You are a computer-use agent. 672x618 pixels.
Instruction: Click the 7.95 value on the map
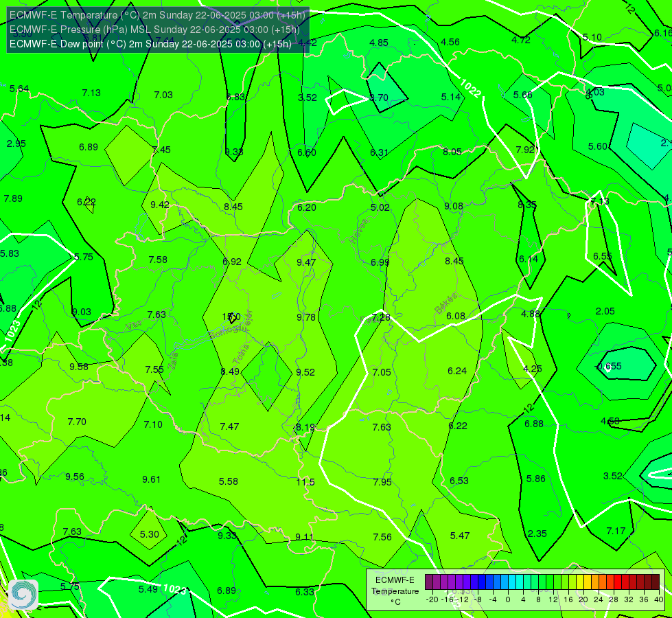382,482
